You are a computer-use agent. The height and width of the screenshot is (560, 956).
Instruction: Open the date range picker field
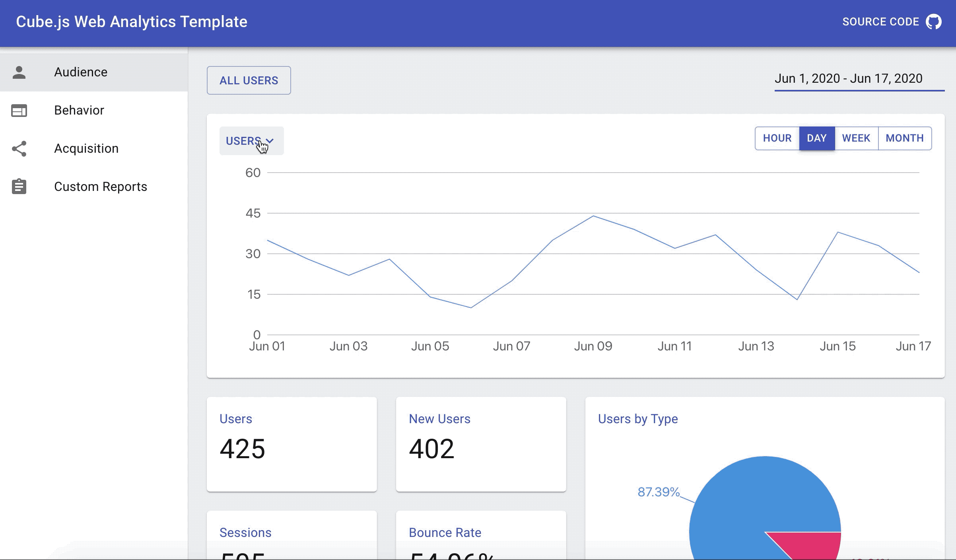(859, 79)
